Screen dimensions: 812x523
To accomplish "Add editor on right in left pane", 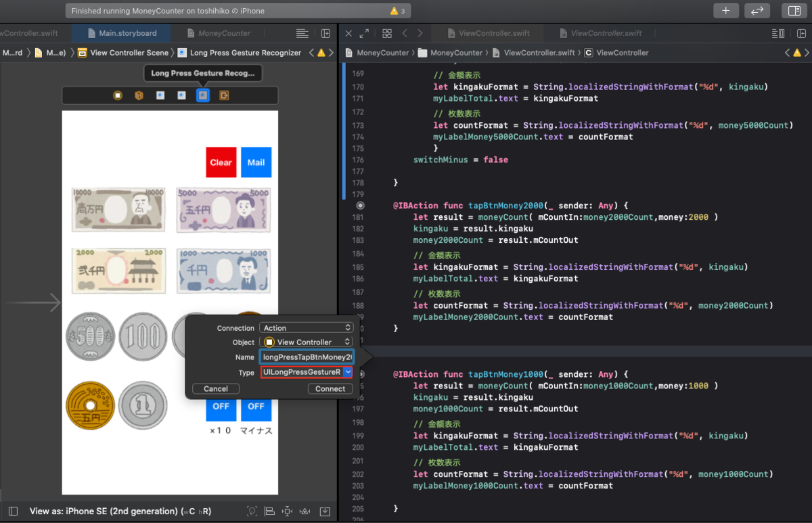I will [325, 33].
